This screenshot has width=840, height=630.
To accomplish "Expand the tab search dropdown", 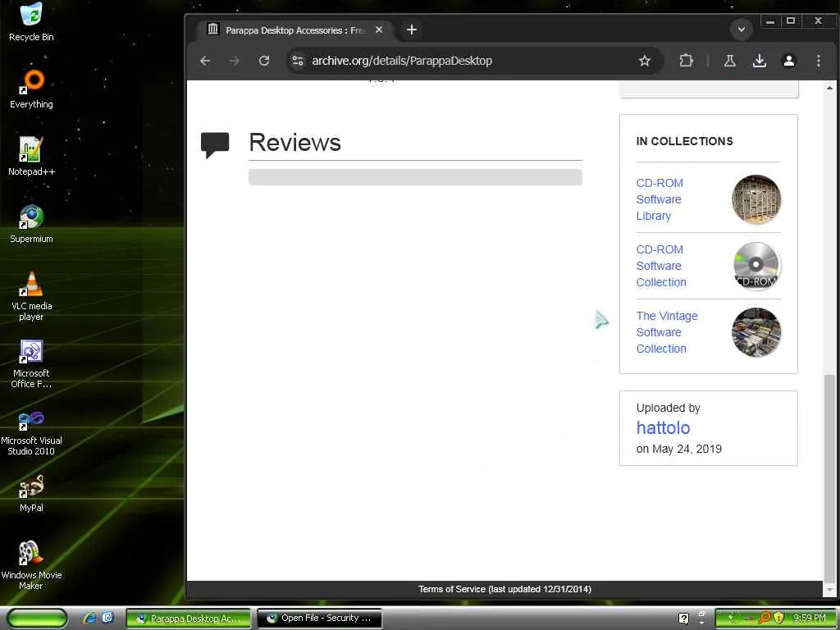I will [x=742, y=30].
